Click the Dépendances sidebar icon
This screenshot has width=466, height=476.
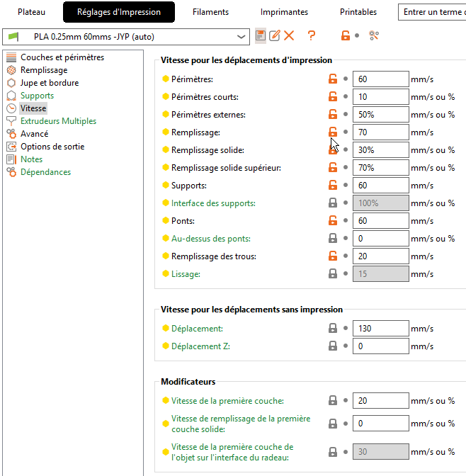(11, 172)
